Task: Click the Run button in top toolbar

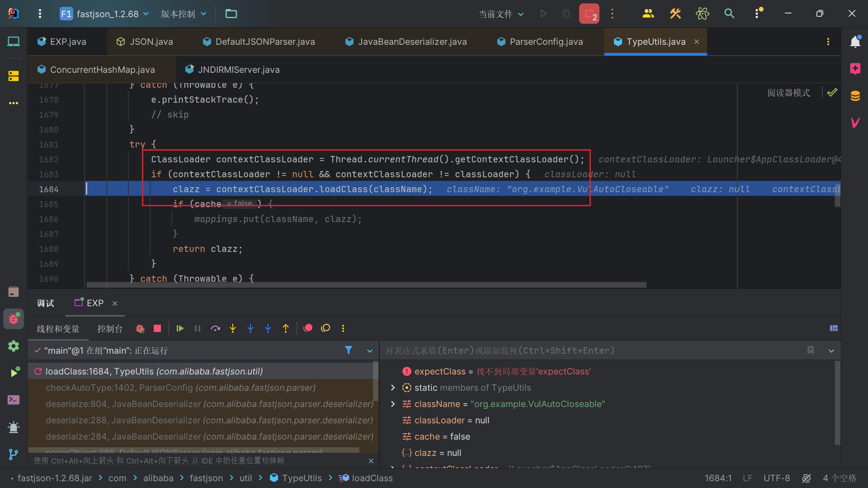Action: tap(543, 14)
